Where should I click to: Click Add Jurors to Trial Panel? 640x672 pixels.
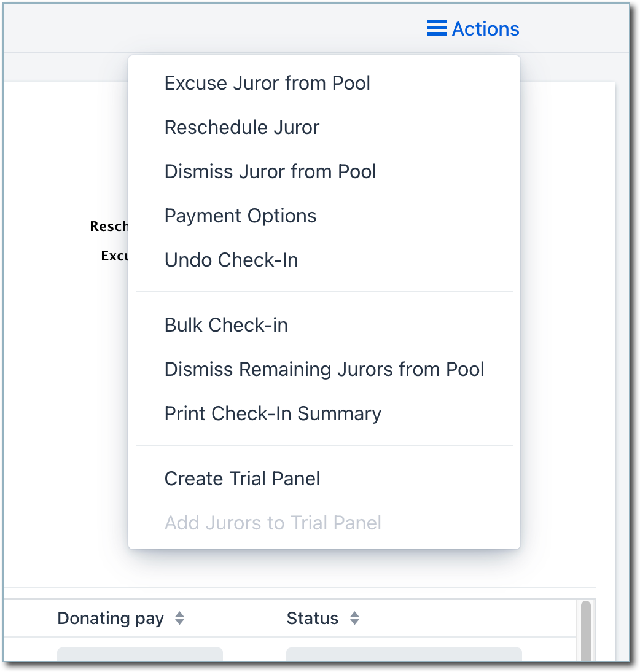tap(273, 523)
